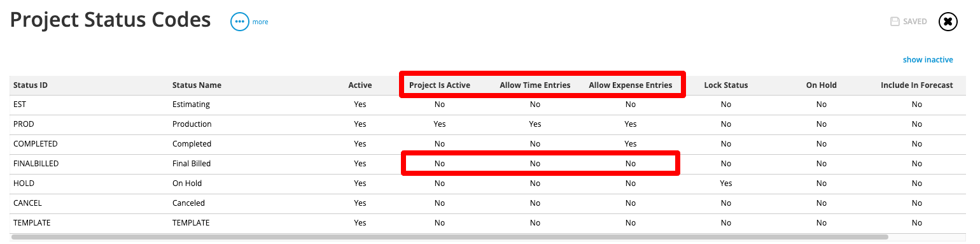This screenshot has width=980, height=244.
Task: Click the 'more' text link
Action: click(x=260, y=22)
